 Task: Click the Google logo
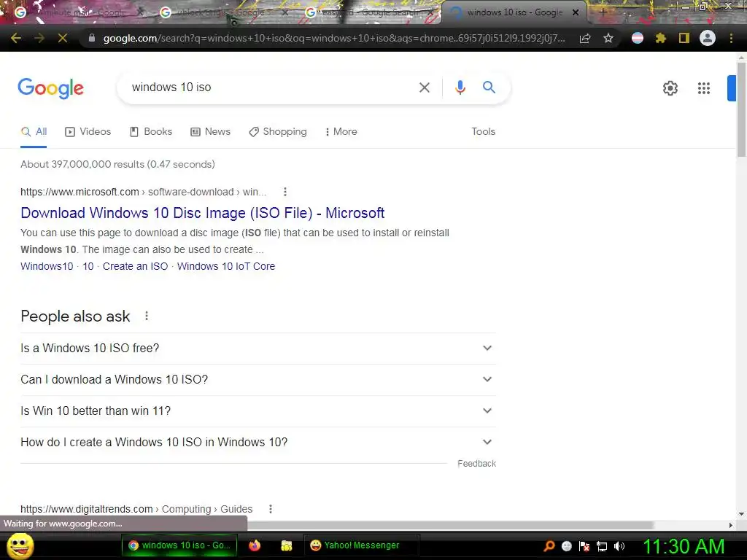click(x=51, y=88)
